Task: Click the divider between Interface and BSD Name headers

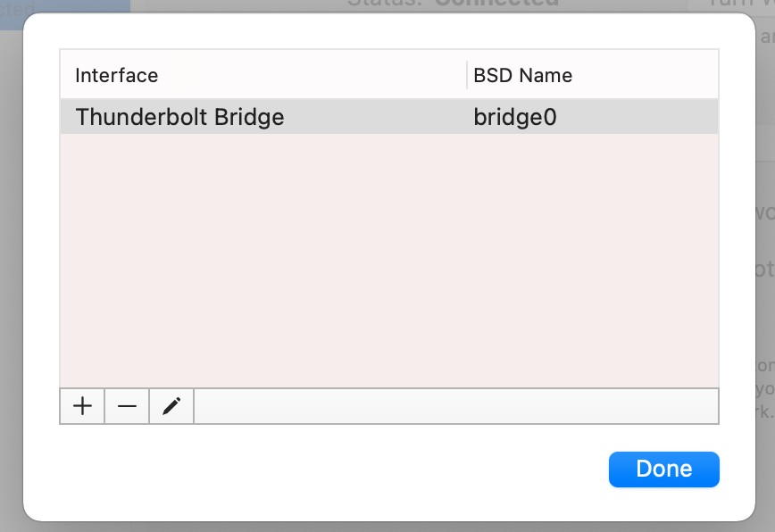Action: [x=467, y=76]
